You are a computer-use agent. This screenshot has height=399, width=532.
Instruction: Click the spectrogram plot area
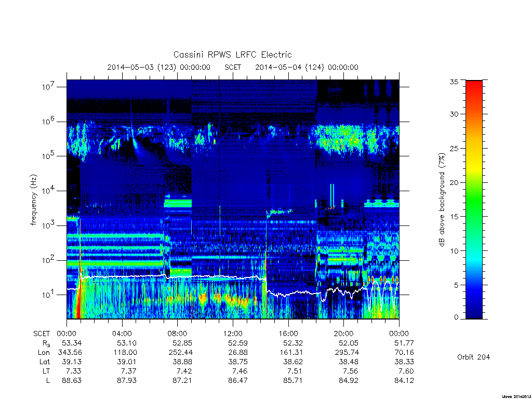point(233,199)
